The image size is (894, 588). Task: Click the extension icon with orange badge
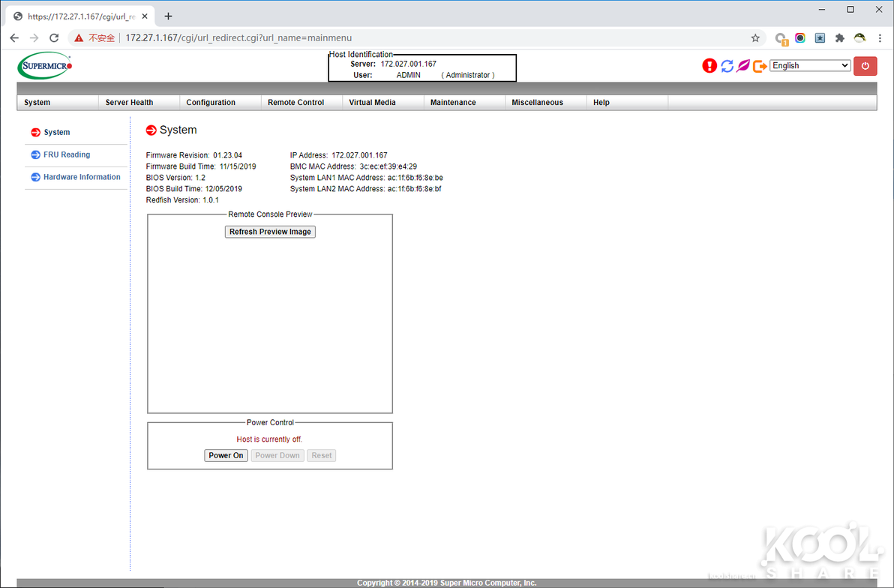(781, 39)
